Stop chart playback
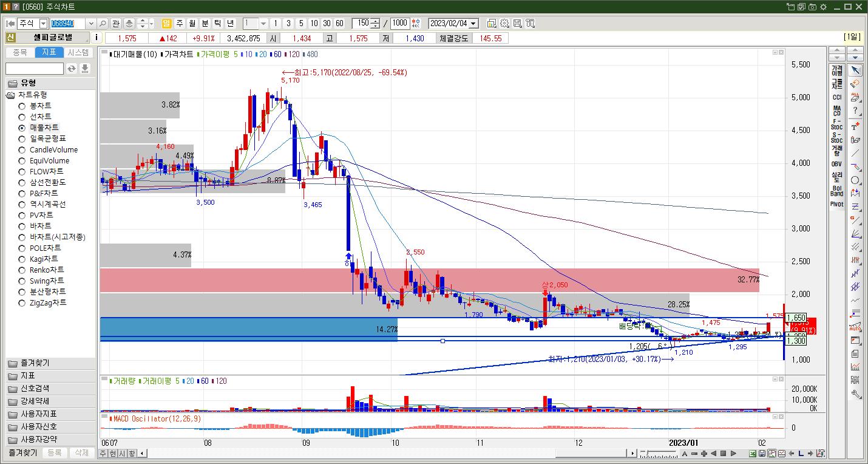The height and width of the screenshot is (464, 868). point(723,454)
